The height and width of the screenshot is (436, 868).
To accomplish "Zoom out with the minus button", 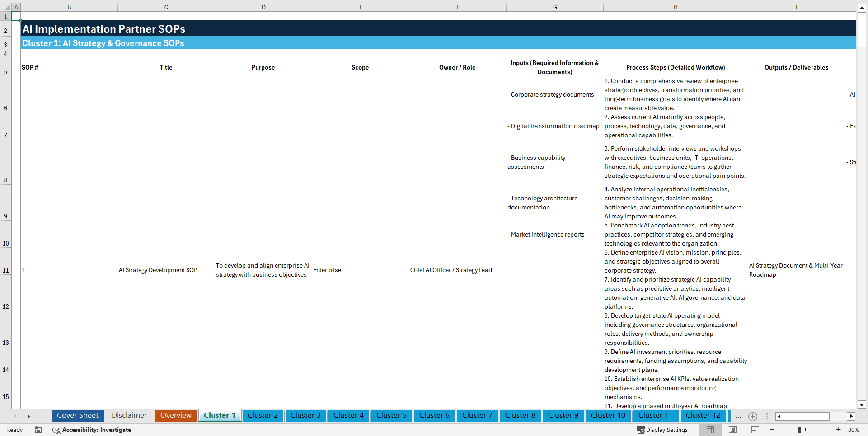I will (x=772, y=430).
